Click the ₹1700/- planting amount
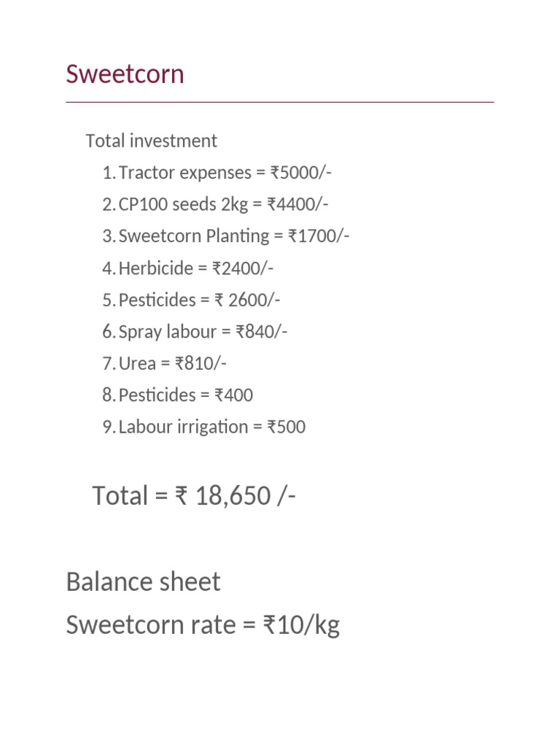560x747 pixels. (319, 236)
